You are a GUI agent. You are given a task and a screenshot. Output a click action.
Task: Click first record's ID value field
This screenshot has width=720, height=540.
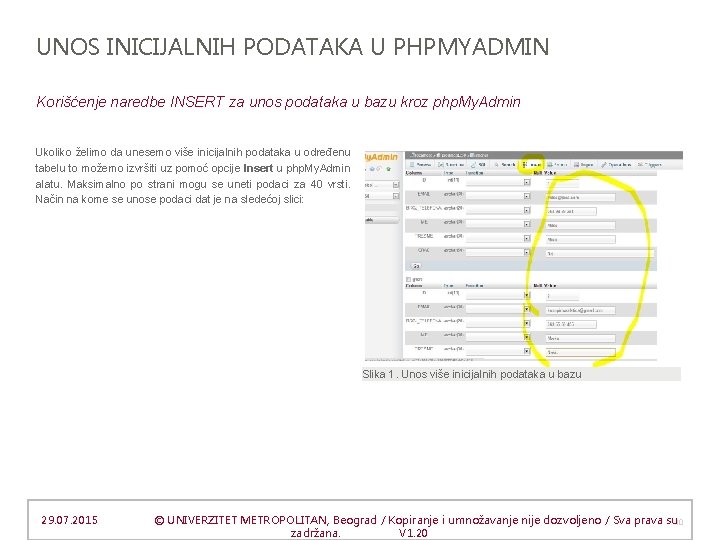[x=562, y=183]
